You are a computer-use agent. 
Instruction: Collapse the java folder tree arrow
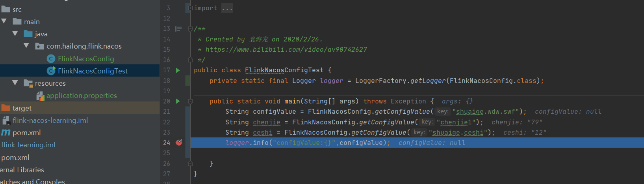pos(15,34)
